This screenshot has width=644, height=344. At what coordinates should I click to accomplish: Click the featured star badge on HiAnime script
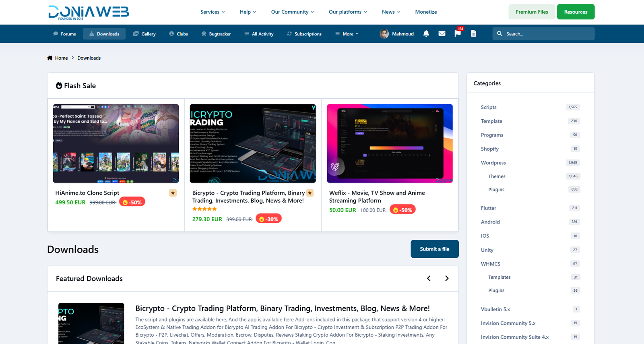[x=173, y=193]
